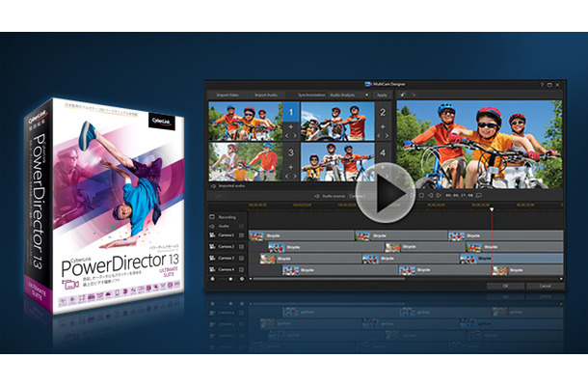Open the Synchronization Audio Analysis dropdown
Image resolution: width=588 pixels, height=386 pixels.
coord(350,95)
